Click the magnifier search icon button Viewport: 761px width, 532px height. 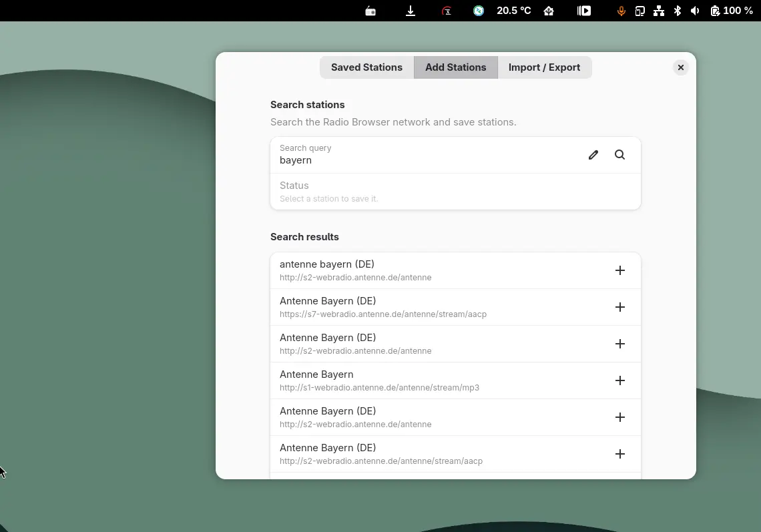619,155
